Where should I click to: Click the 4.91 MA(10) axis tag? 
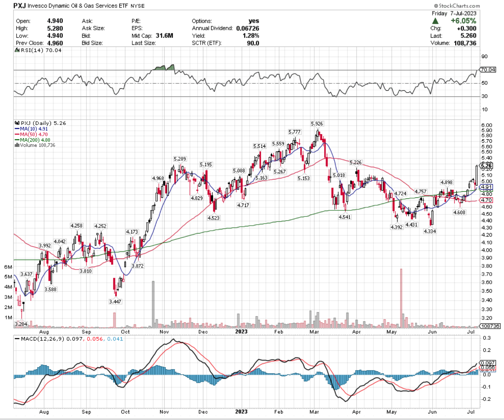click(x=486, y=187)
